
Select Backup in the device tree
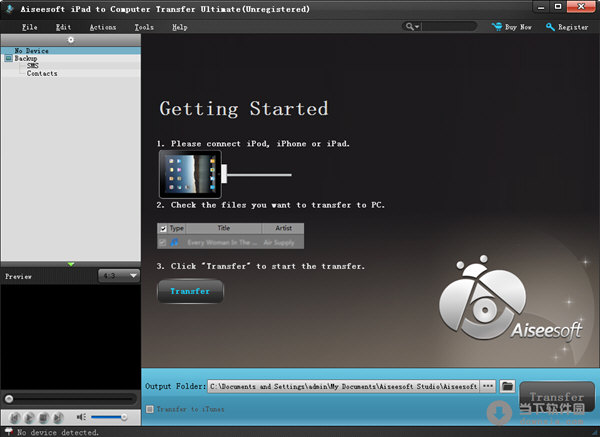pos(26,58)
